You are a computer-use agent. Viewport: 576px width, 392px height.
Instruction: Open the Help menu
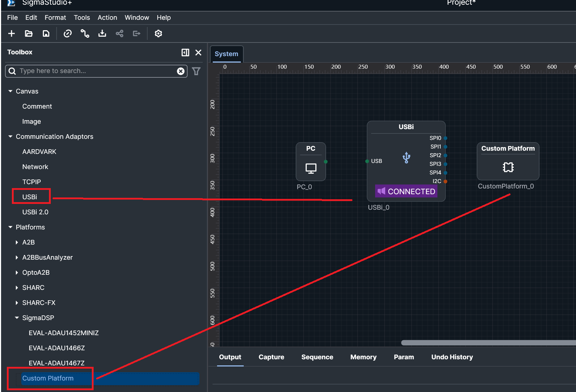pos(164,18)
